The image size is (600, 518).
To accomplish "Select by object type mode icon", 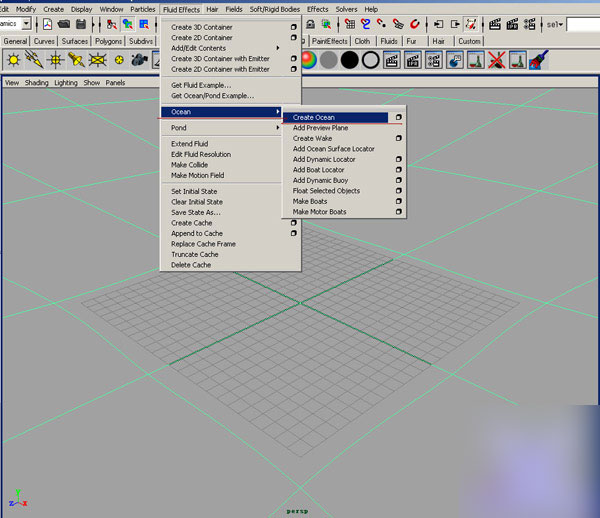I will (127, 24).
